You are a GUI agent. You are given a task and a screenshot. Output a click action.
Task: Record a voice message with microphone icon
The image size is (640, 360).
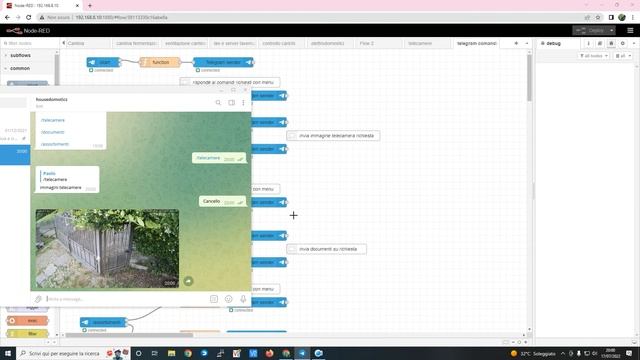[x=243, y=299]
